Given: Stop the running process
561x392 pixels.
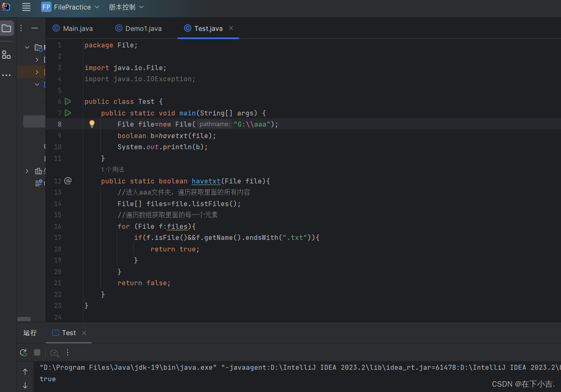Looking at the screenshot, I should [x=37, y=352].
